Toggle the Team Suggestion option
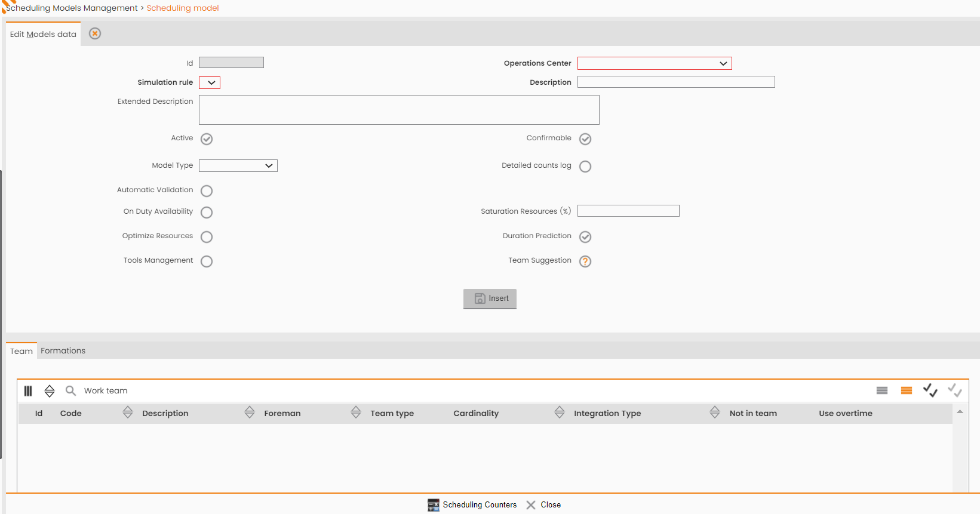This screenshot has width=980, height=514. [585, 261]
